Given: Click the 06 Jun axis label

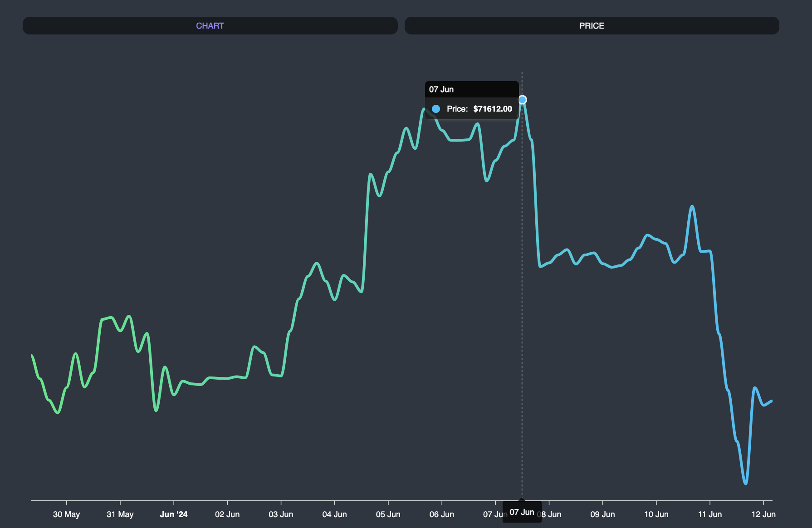Looking at the screenshot, I should pyautogui.click(x=442, y=514).
